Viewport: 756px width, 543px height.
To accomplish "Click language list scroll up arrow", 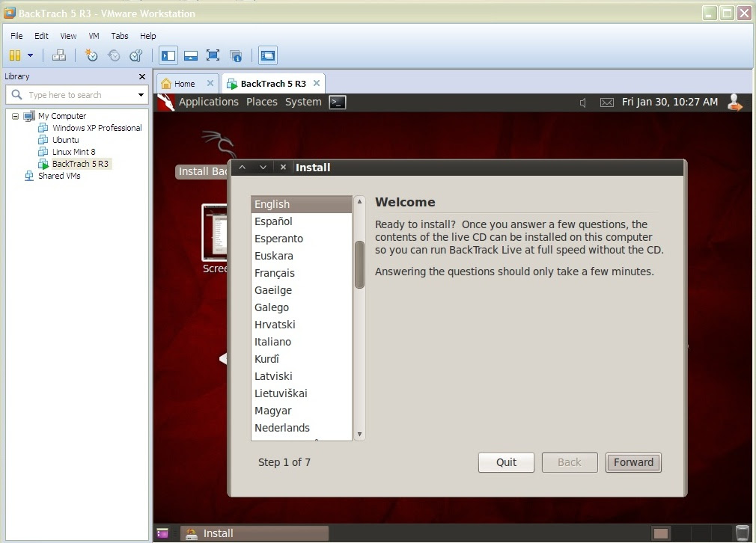I will 359,201.
